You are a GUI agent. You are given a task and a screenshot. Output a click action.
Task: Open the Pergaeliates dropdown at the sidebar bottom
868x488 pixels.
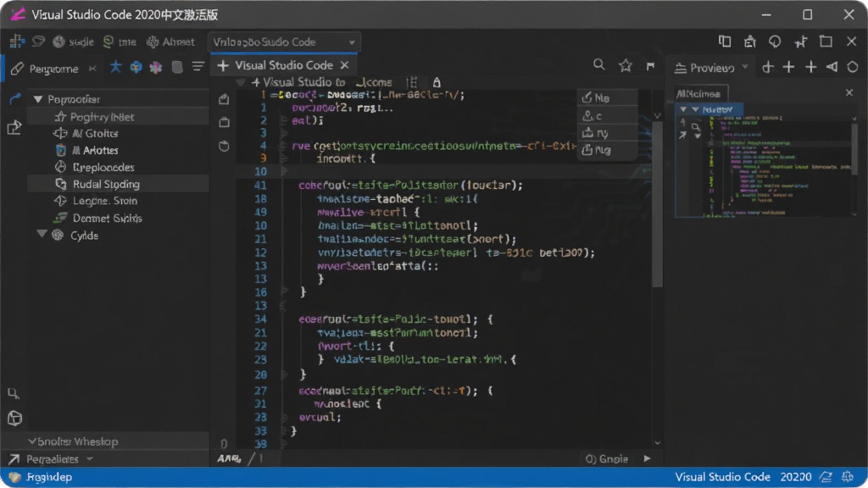(x=90, y=459)
